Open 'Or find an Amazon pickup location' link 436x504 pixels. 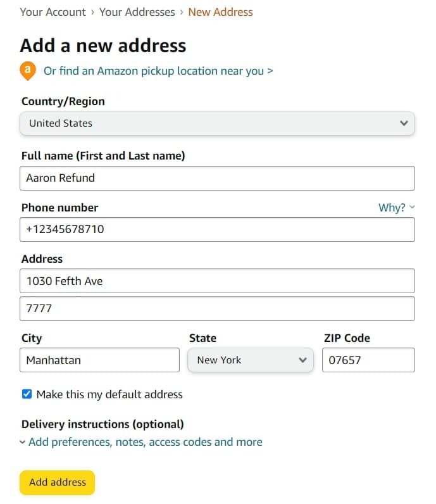click(158, 71)
